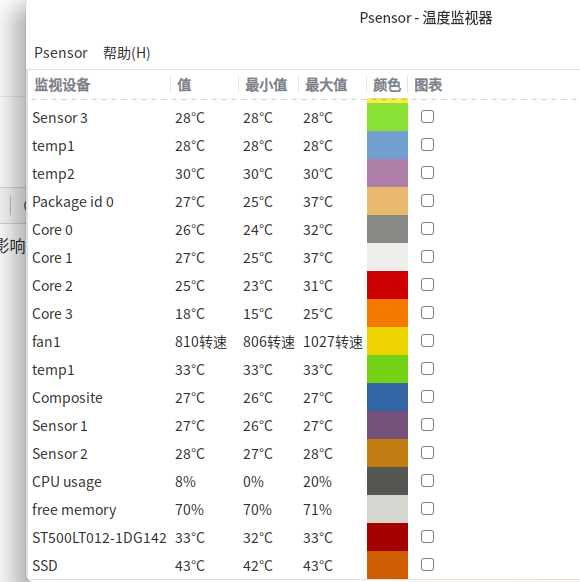Check the graph box for CPU usage
The width and height of the screenshot is (580, 582).
coord(427,481)
